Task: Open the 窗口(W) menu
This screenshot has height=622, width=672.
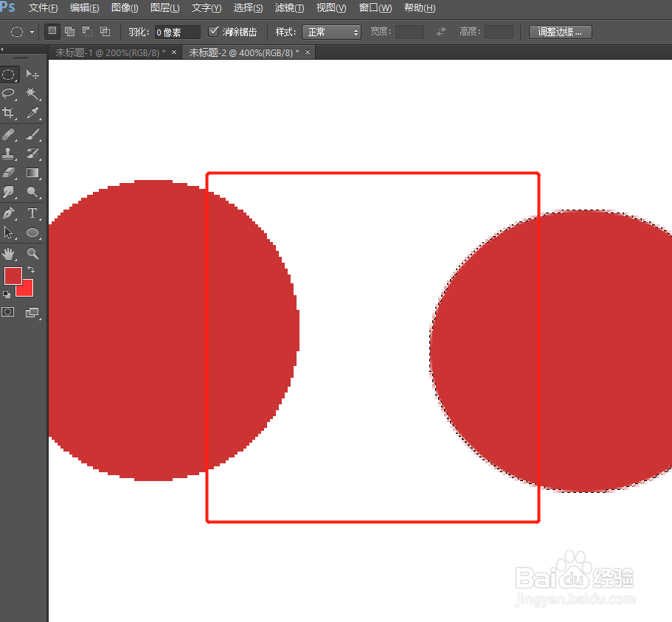Action: coord(375,7)
